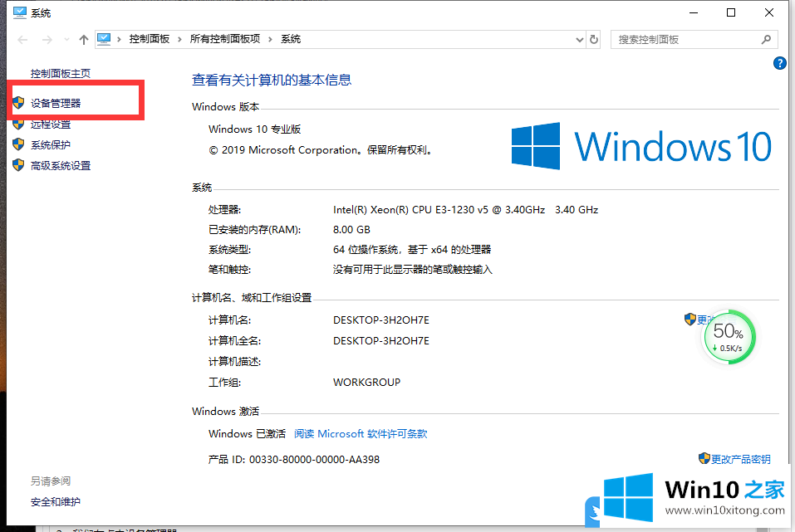
Task: Go up one level with Up arrow
Action: [84, 40]
